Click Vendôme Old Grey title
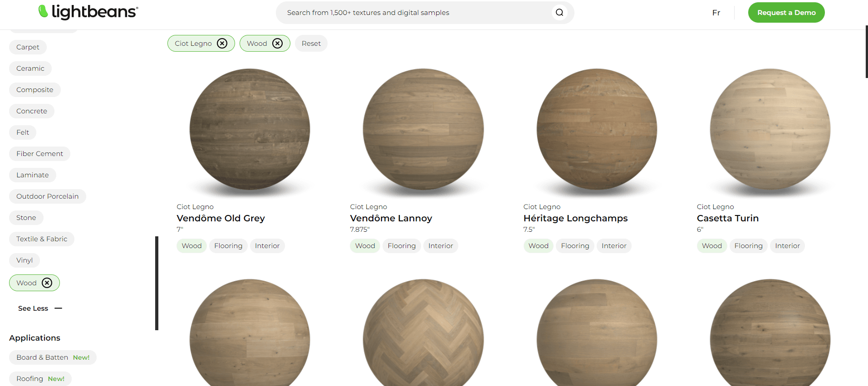The height and width of the screenshot is (386, 868). [221, 218]
